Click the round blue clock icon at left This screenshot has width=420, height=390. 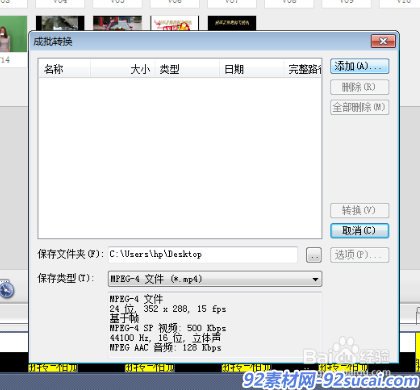(6, 290)
